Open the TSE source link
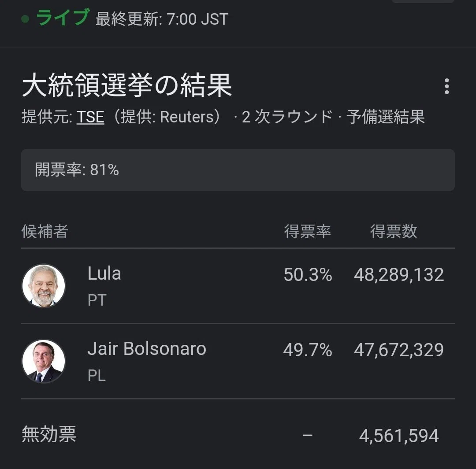The image size is (476, 469). pos(90,117)
